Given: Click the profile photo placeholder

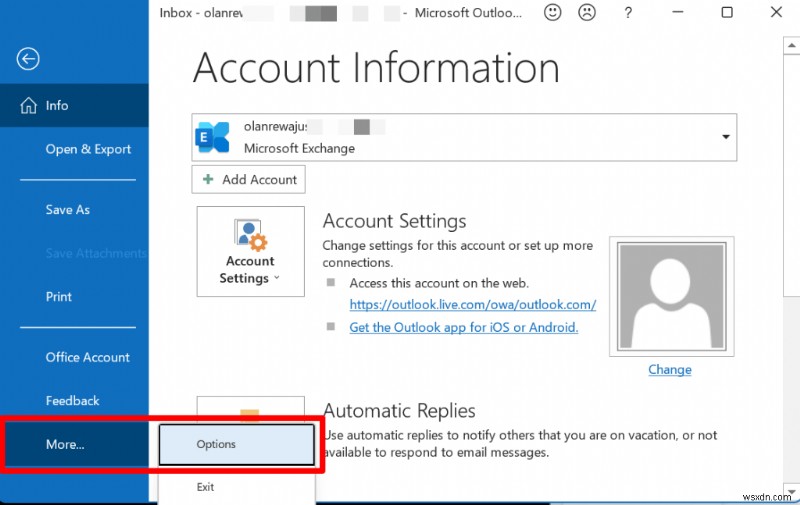Looking at the screenshot, I should [671, 296].
